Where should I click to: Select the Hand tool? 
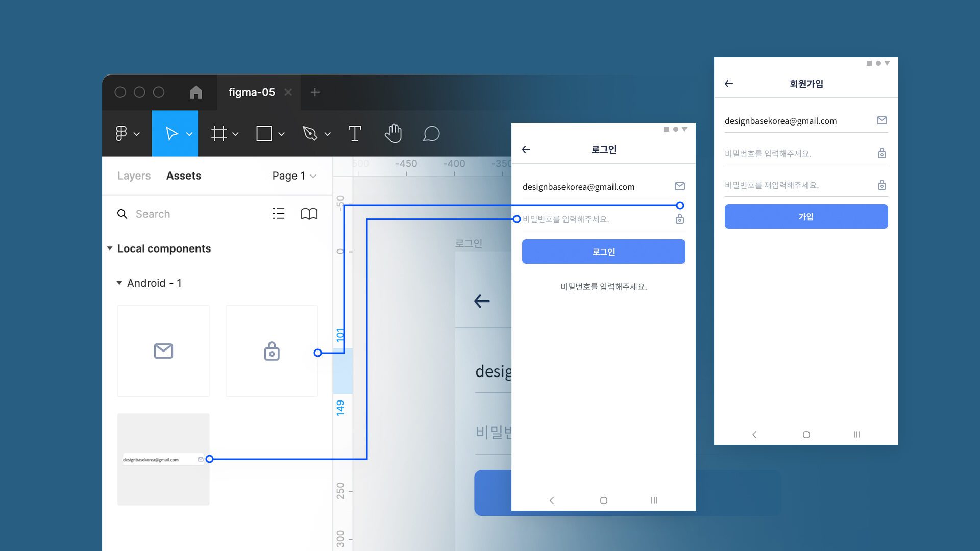(393, 134)
